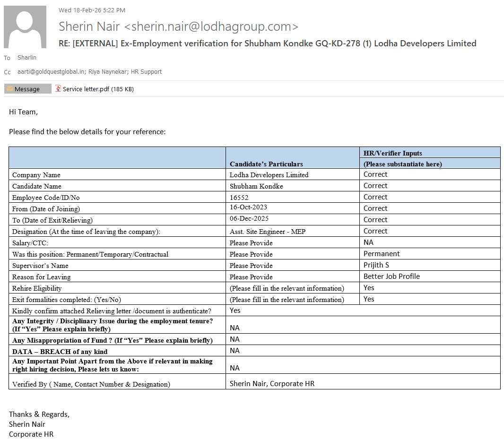The width and height of the screenshot is (504, 440).
Task: Click the PDF icon beside Service letter
Action: click(x=58, y=88)
